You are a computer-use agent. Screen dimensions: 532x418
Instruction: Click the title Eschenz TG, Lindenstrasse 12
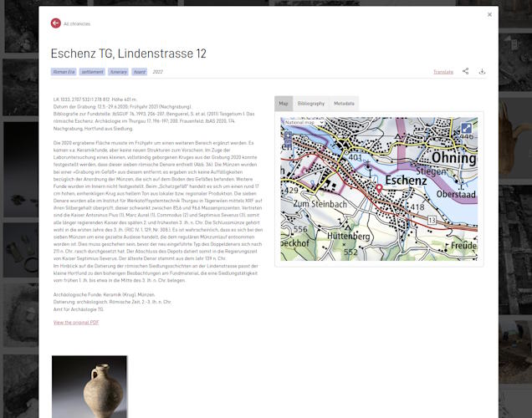click(129, 54)
